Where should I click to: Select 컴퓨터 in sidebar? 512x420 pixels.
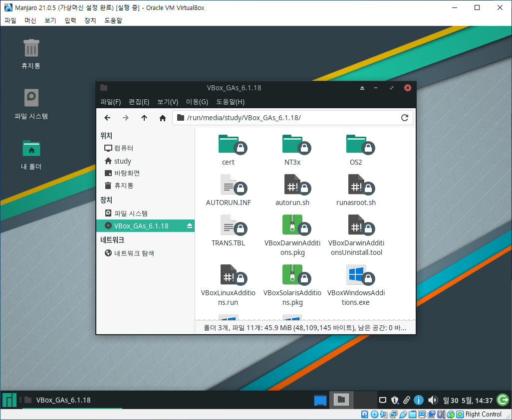(145, 148)
